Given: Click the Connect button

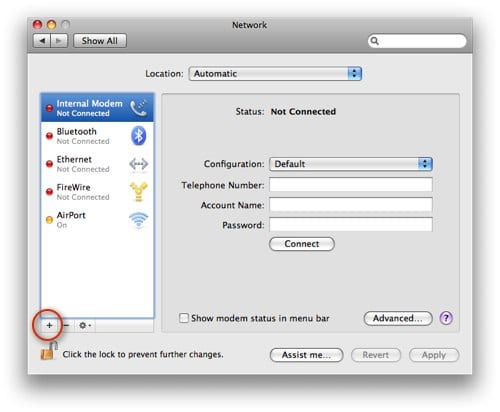Looking at the screenshot, I should coord(302,244).
